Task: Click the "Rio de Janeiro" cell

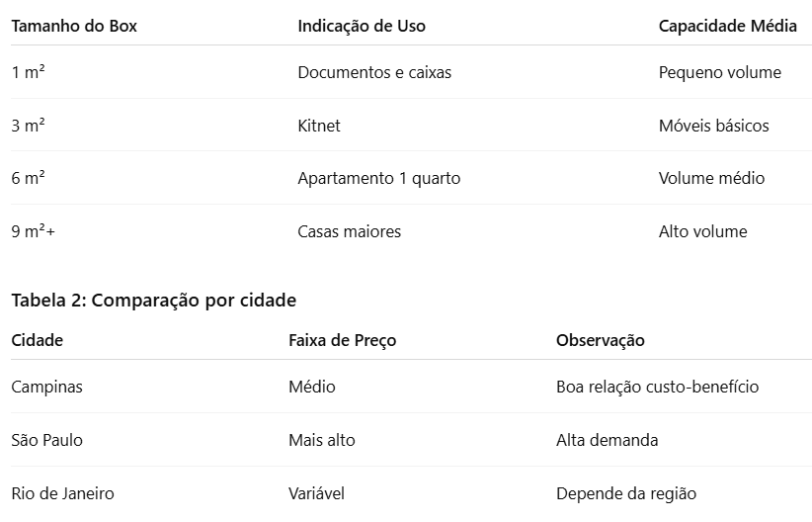Action: tap(62, 493)
